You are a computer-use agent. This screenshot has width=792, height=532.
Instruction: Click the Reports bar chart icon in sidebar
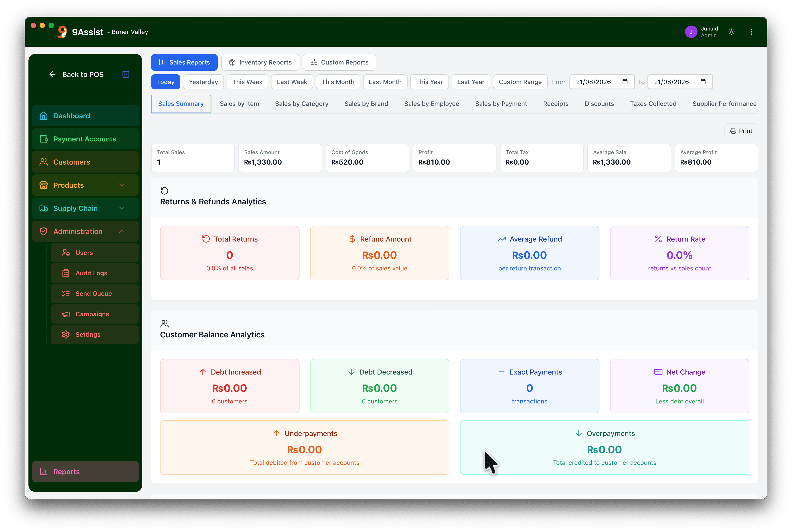pyautogui.click(x=43, y=472)
